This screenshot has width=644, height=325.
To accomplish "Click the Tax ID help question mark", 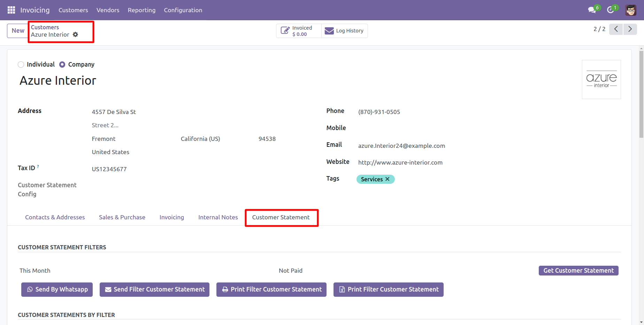I will 38,167.
